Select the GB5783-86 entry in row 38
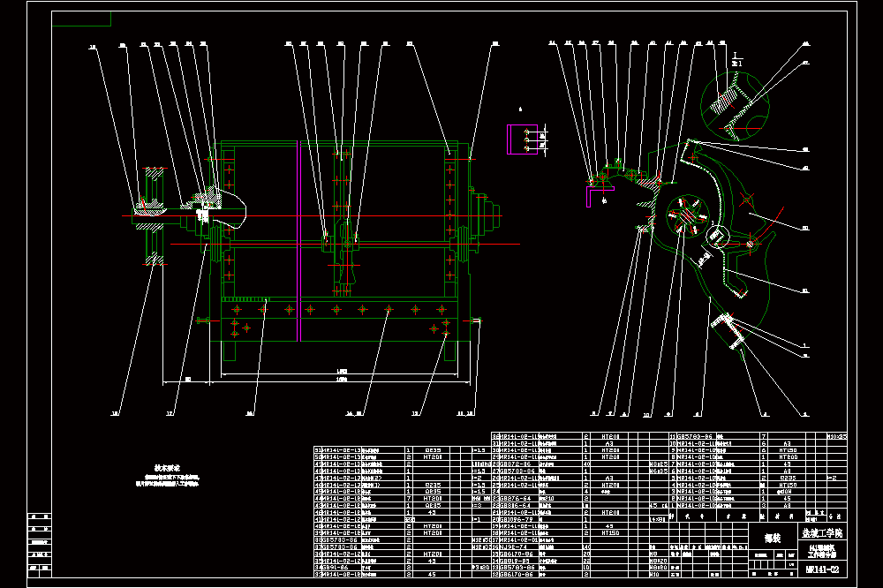The image size is (883, 588). [x=340, y=539]
